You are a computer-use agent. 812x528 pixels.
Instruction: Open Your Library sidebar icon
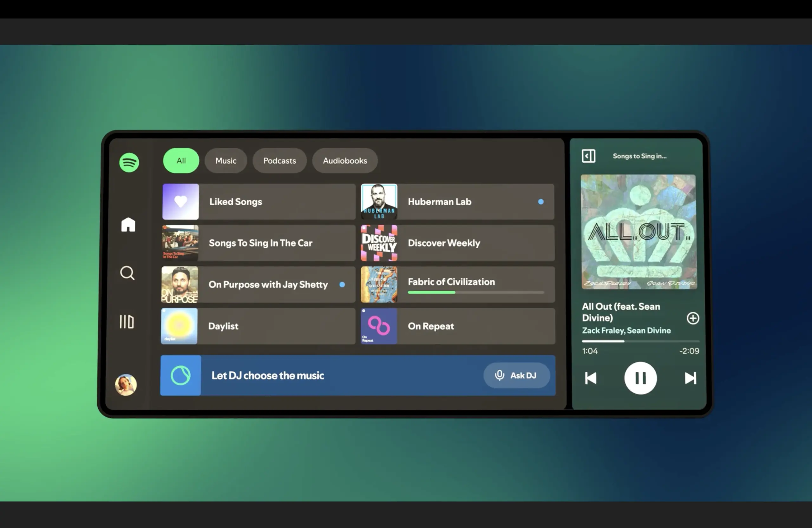pyautogui.click(x=127, y=322)
